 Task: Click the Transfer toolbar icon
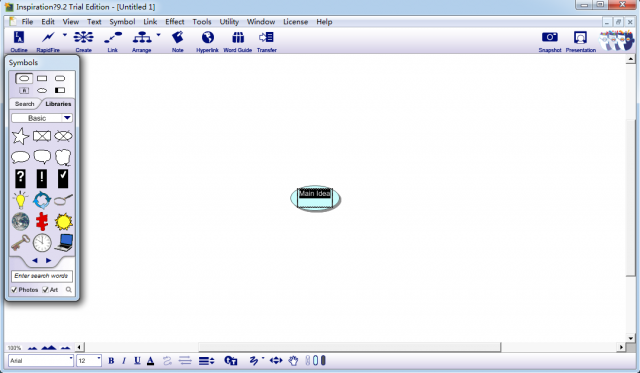(x=267, y=41)
